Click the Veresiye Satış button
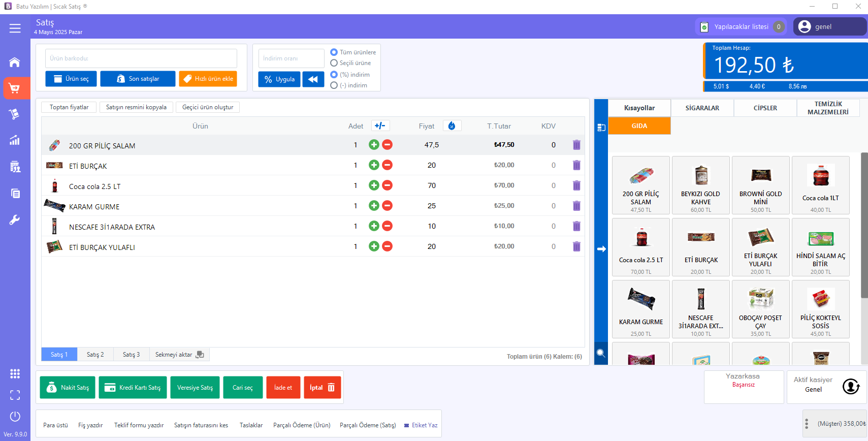 [x=195, y=388]
